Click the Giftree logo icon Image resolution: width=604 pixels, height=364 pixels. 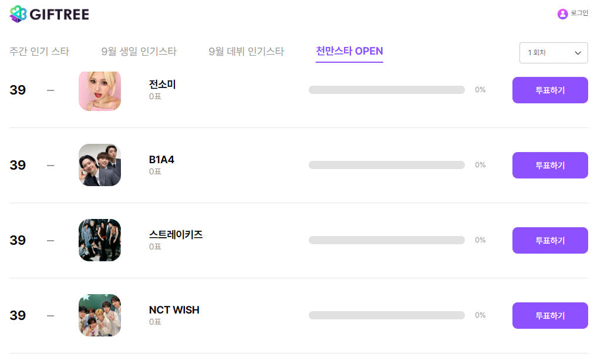pyautogui.click(x=18, y=14)
